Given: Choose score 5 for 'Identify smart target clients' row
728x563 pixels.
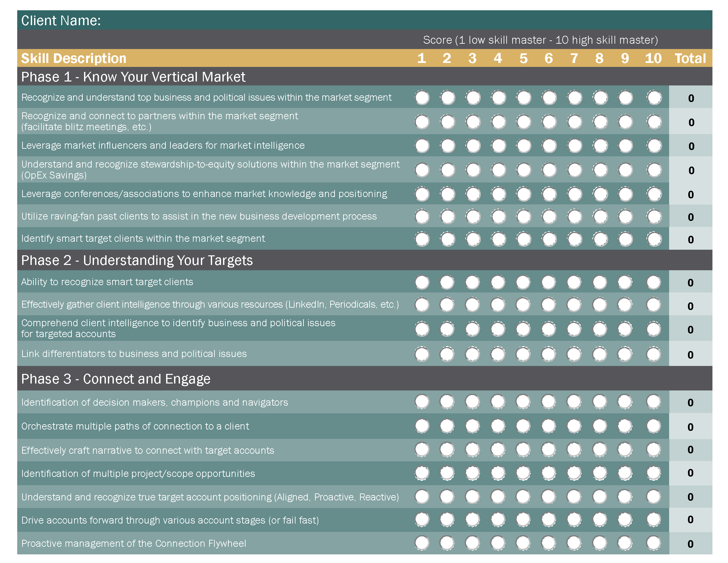Looking at the screenshot, I should pos(524,239).
